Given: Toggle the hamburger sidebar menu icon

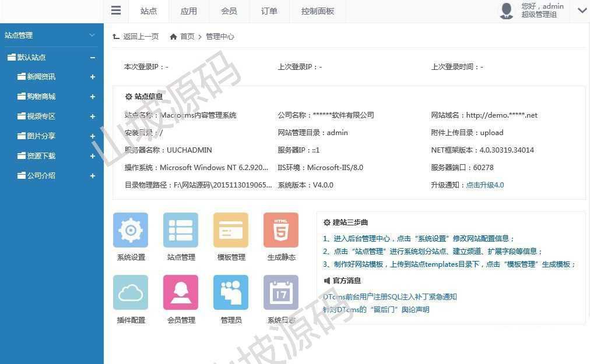Looking at the screenshot, I should coord(116,10).
